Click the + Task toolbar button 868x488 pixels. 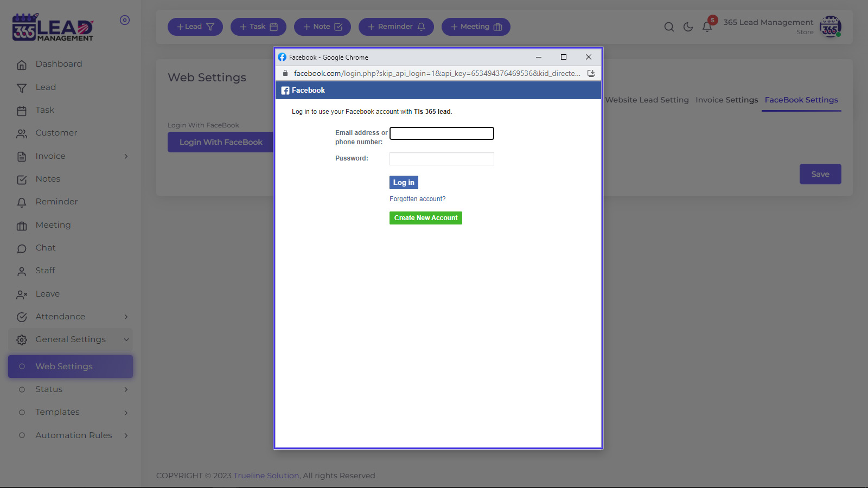pyautogui.click(x=259, y=27)
